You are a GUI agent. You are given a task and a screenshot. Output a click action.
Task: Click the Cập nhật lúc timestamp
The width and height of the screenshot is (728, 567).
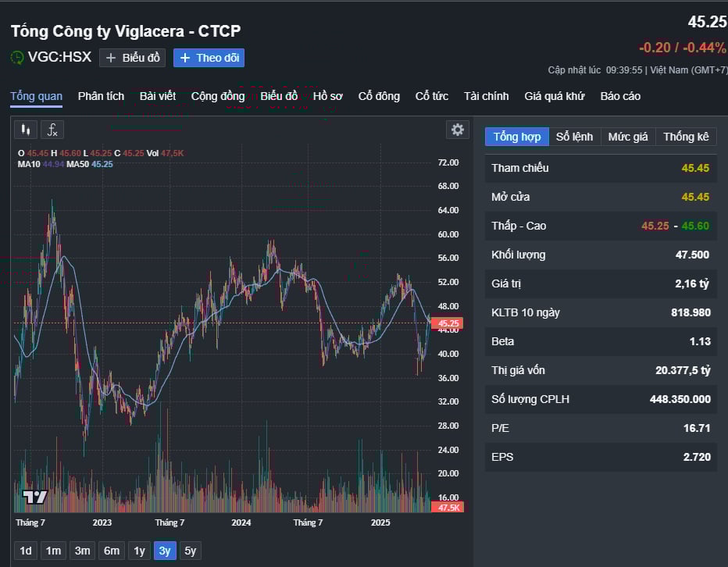637,70
